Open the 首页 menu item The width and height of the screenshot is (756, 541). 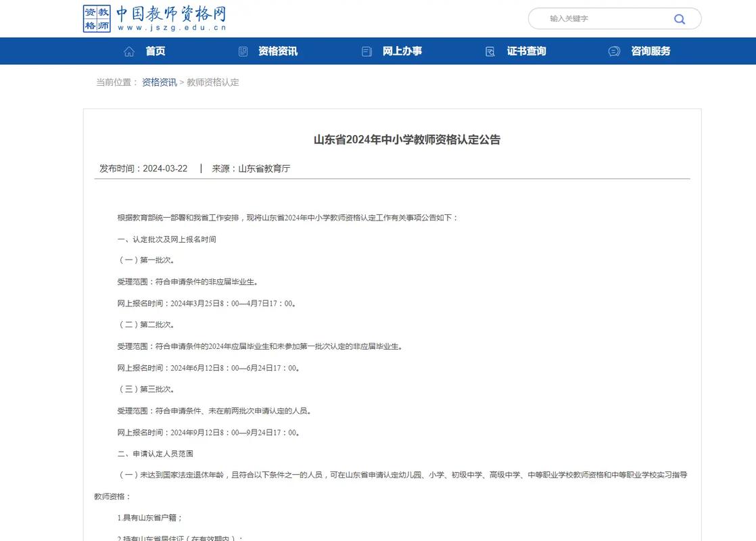point(156,51)
